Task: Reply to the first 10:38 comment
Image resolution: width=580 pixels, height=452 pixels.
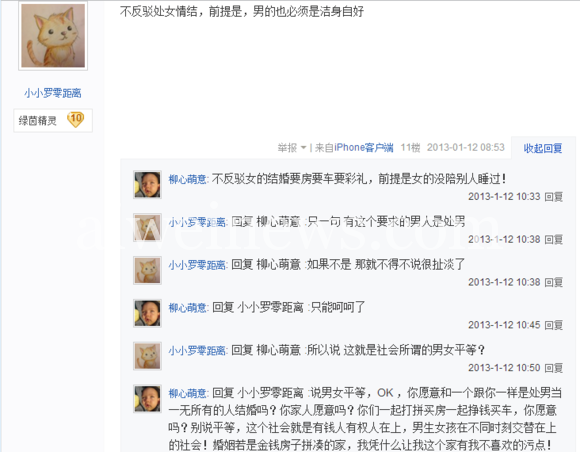Action: pyautogui.click(x=553, y=240)
